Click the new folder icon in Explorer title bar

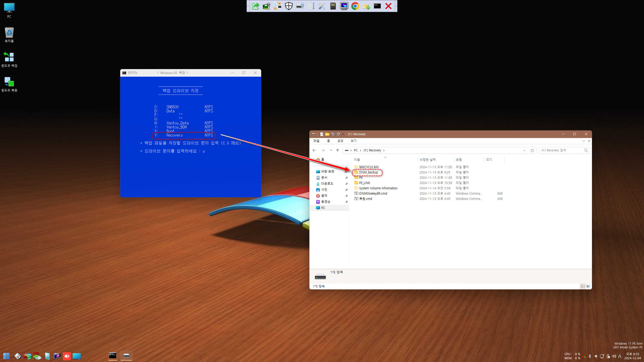tap(327, 134)
